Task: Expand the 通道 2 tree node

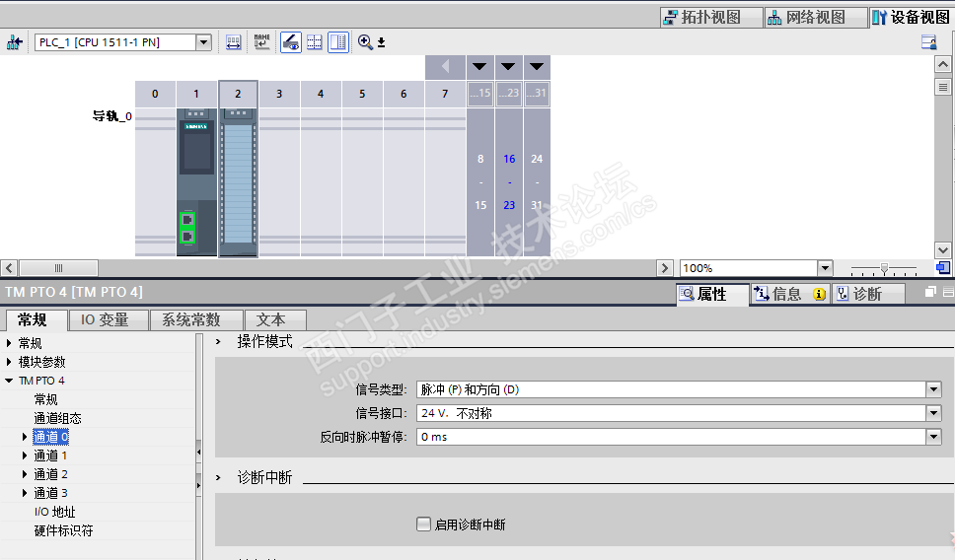Action: coord(25,475)
